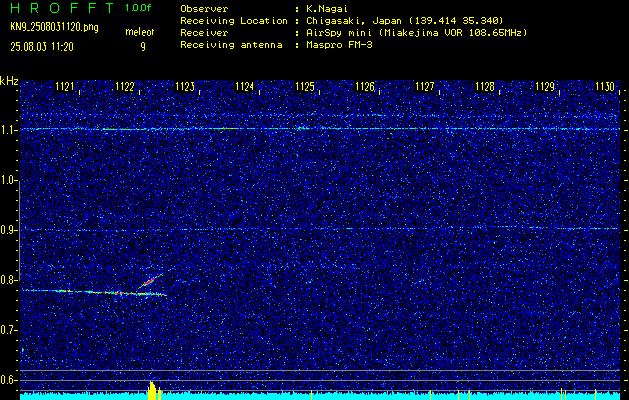Click the 1121 time axis label
This screenshot has width=629, height=400.
[x=65, y=86]
